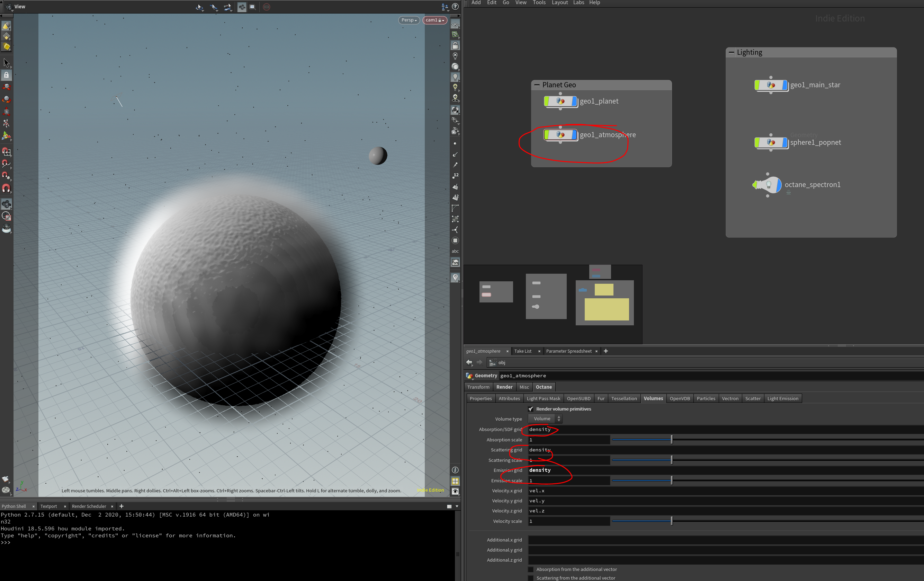Click the lock icon in right viewport toolbar

pyautogui.click(x=455, y=45)
